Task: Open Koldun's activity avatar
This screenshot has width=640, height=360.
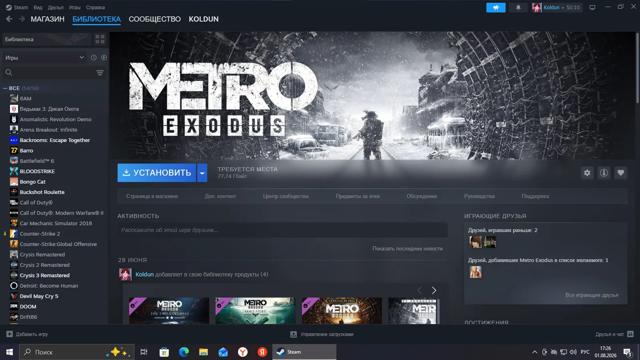Action: pyautogui.click(x=125, y=274)
